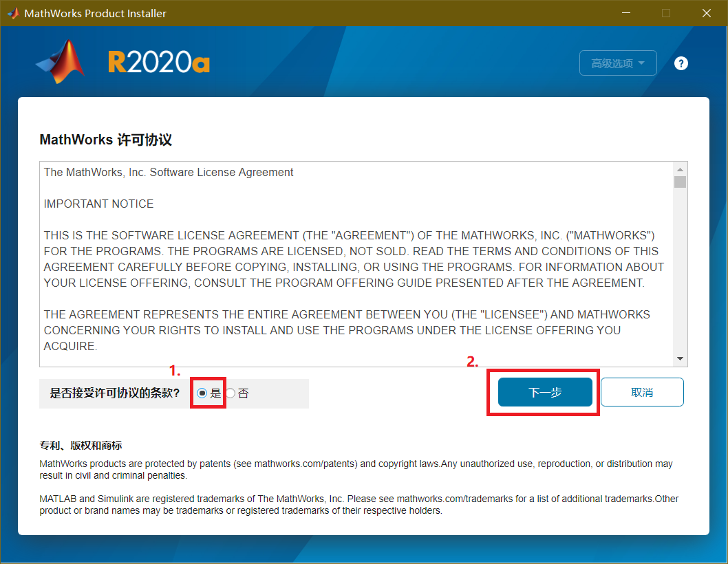Accept license terms by selecting 是
The width and height of the screenshot is (728, 564).
tap(202, 393)
